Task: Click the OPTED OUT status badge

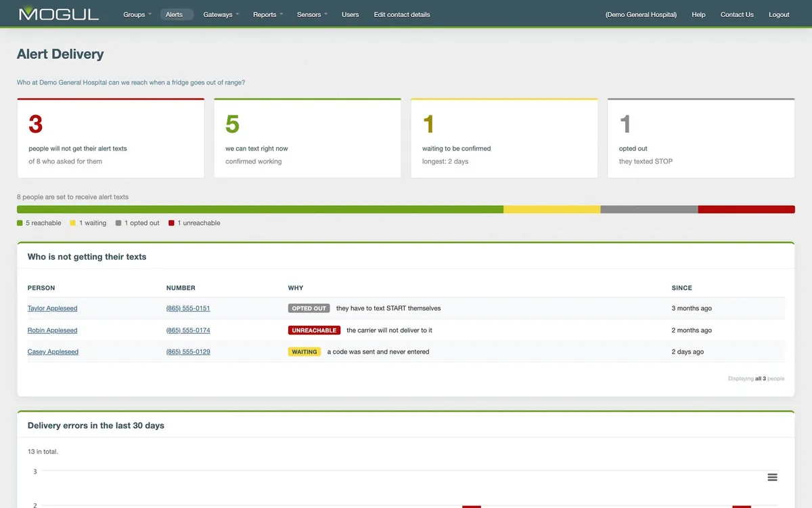Action: (x=309, y=308)
